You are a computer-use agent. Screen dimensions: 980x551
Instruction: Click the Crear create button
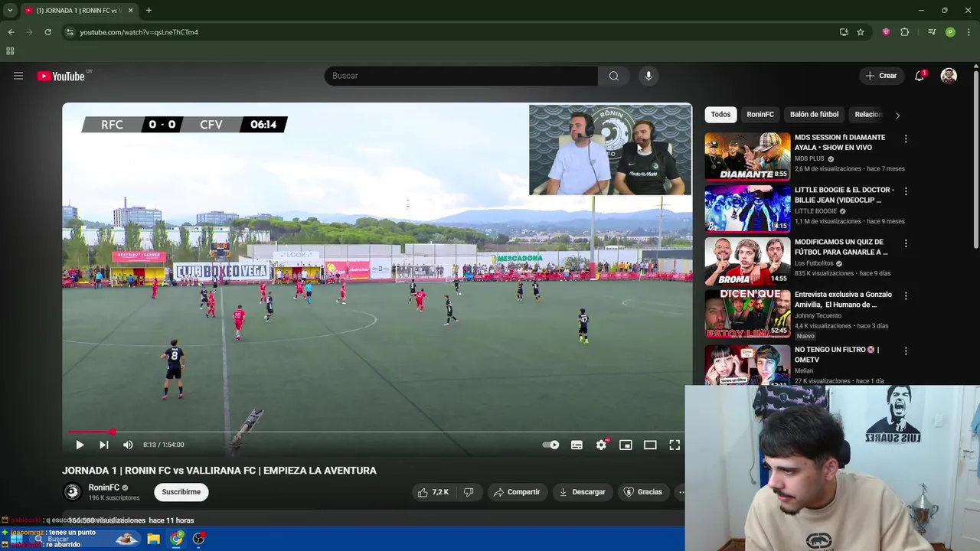[881, 76]
